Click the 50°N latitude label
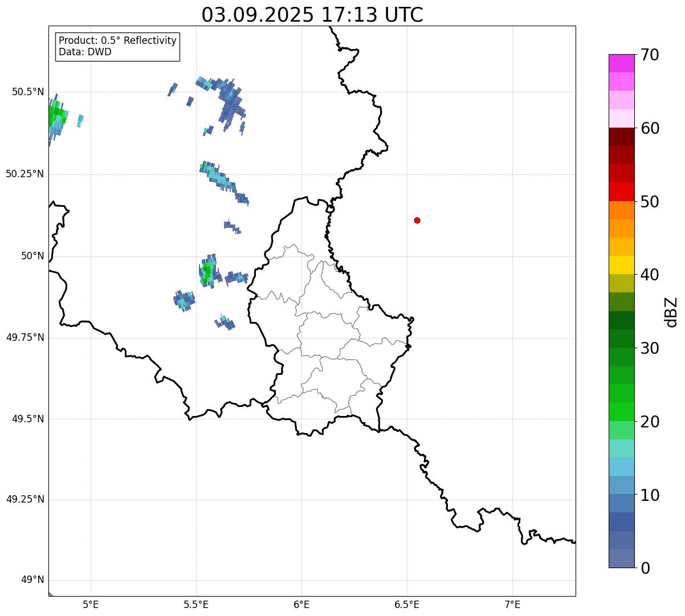Screen dimensions: 685x616 (32, 256)
